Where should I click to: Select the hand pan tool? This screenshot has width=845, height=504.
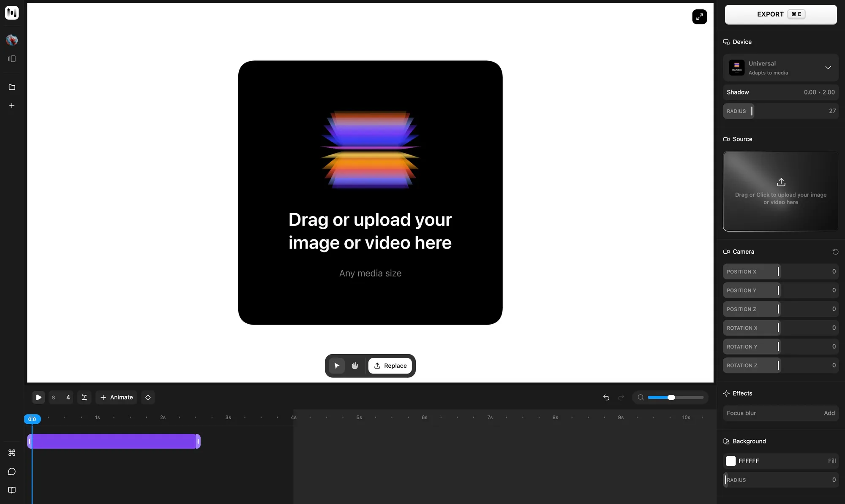(355, 366)
